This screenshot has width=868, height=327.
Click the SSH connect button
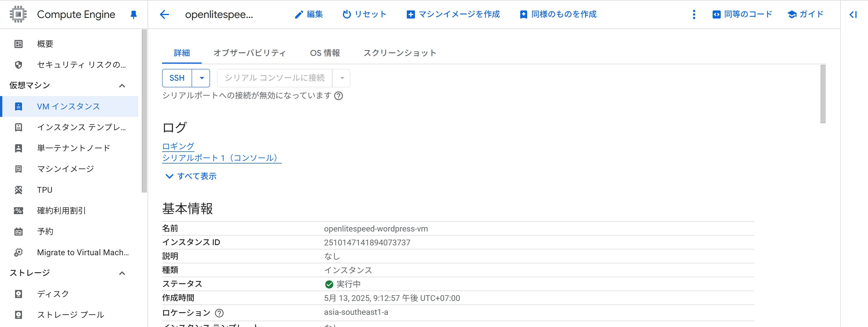coord(177,78)
